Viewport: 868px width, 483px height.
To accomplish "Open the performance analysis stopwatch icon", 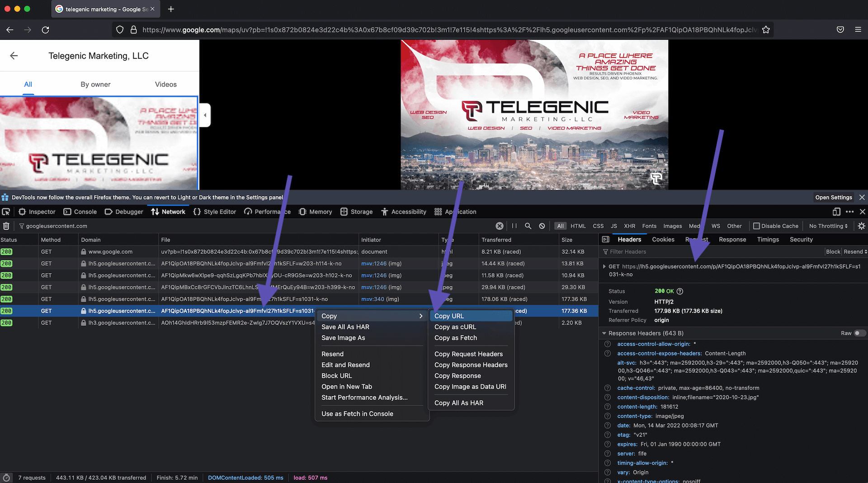I will [x=6, y=478].
